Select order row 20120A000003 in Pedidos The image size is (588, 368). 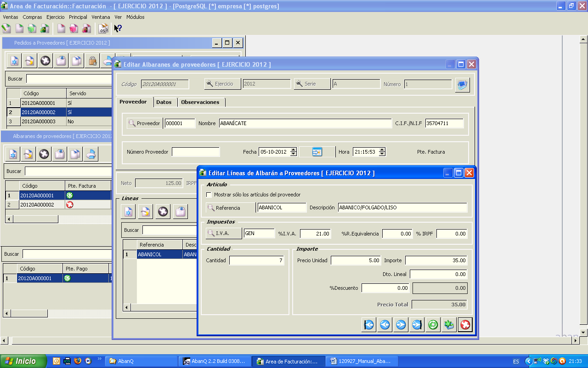(x=59, y=121)
